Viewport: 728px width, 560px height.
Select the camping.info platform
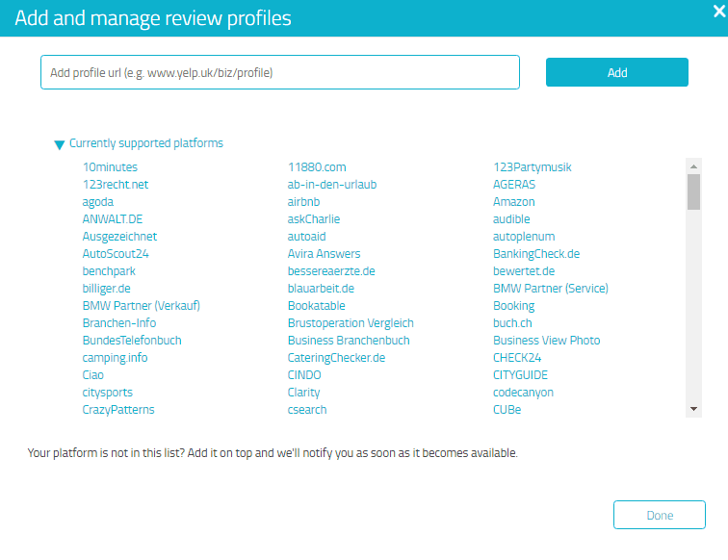coord(116,358)
